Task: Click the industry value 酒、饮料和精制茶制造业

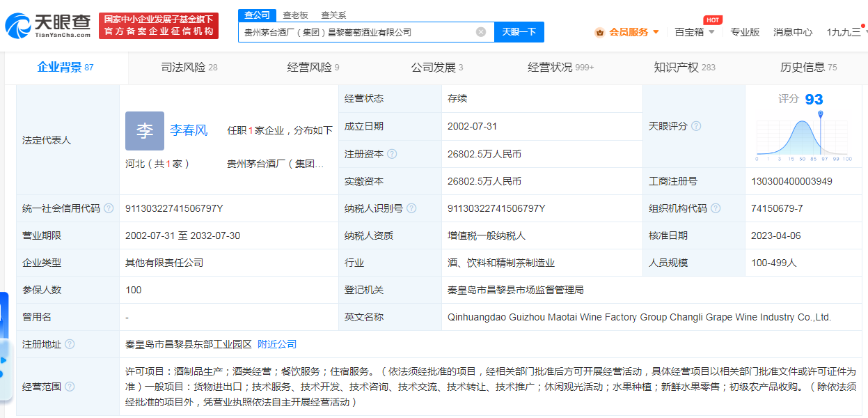Action: click(501, 263)
